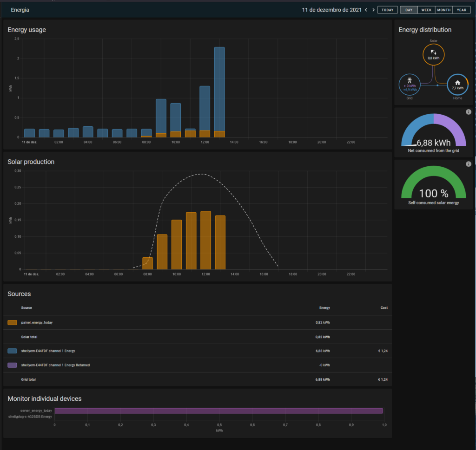Open shellyem-E44FDF channel 1 Energy Returned entry
The width and height of the screenshot is (476, 450).
click(55, 365)
